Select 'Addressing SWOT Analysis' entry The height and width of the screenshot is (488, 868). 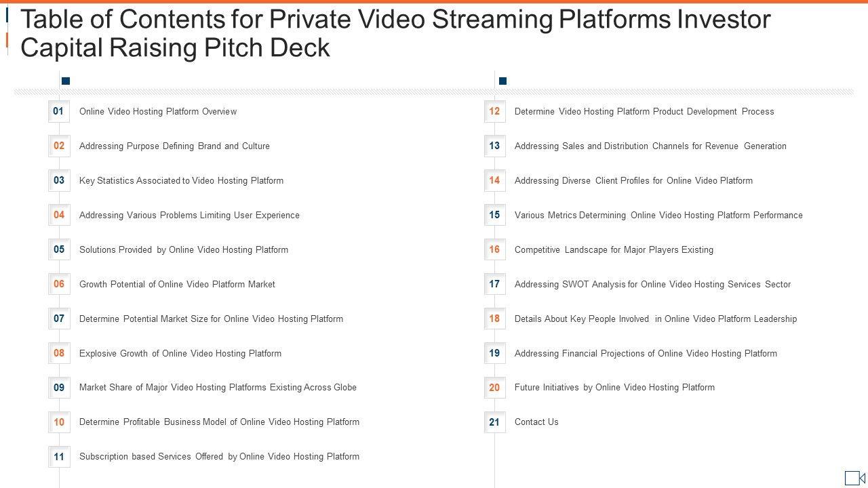652,284
